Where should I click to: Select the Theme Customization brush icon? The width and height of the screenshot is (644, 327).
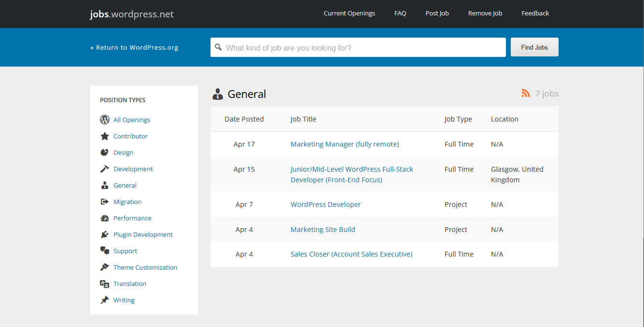point(105,267)
